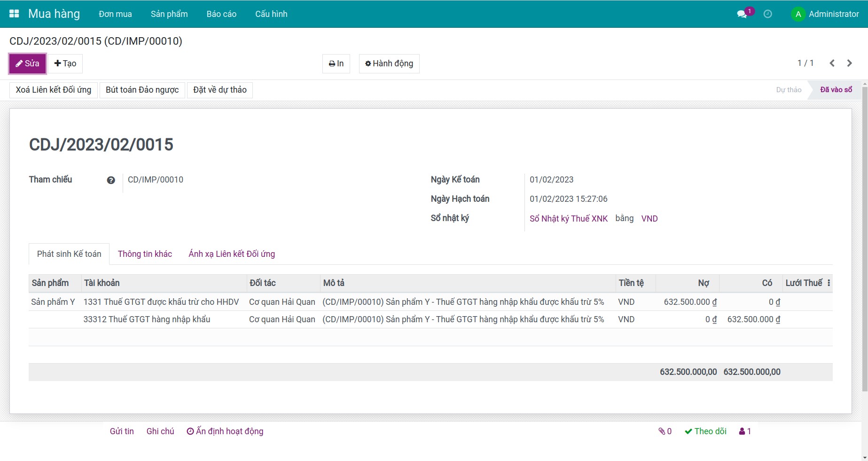The image size is (868, 461).
Task: Click the Sửa edit button
Action: 27,64
